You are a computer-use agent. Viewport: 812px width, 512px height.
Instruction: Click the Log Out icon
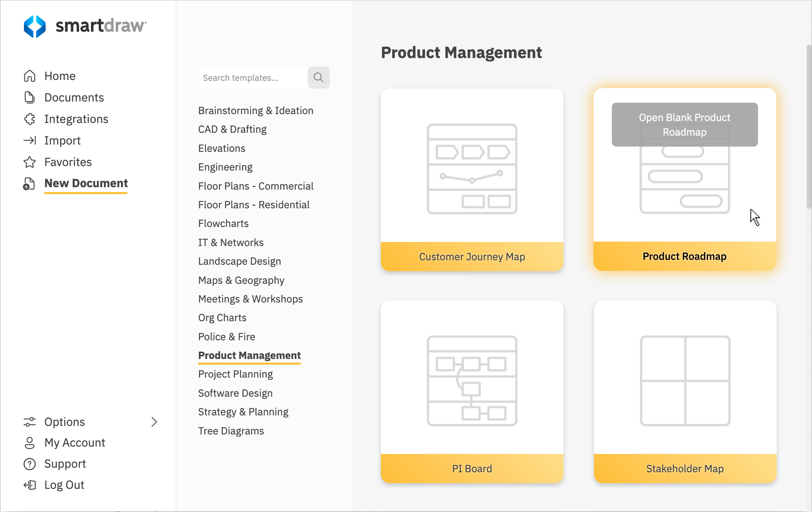(x=30, y=485)
